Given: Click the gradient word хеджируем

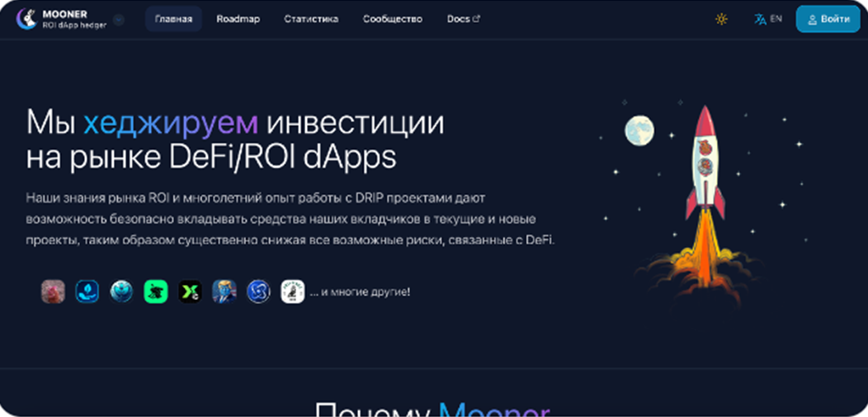Looking at the screenshot, I should (171, 124).
